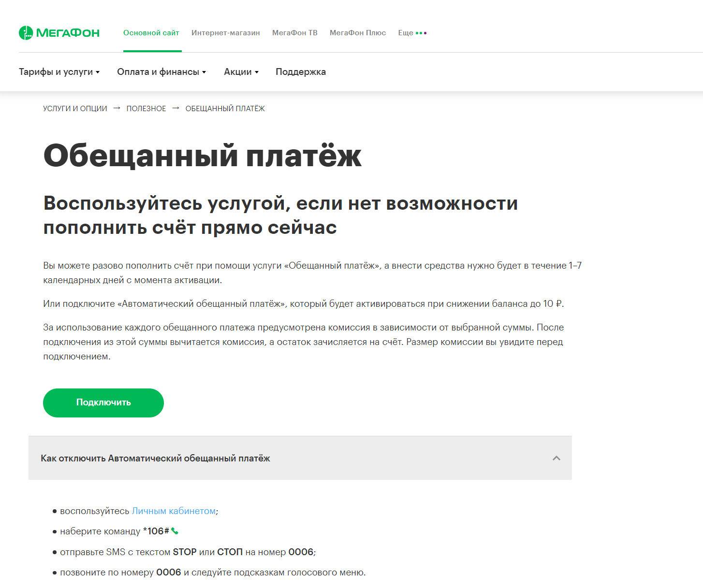Click paragraph starting За использование каждого
The image size is (703, 588).
[x=304, y=342]
